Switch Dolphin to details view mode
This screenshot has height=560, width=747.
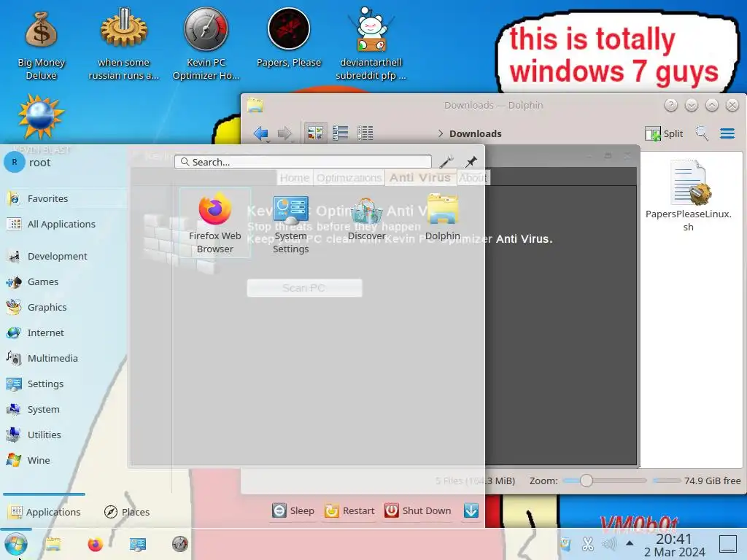[x=365, y=133]
